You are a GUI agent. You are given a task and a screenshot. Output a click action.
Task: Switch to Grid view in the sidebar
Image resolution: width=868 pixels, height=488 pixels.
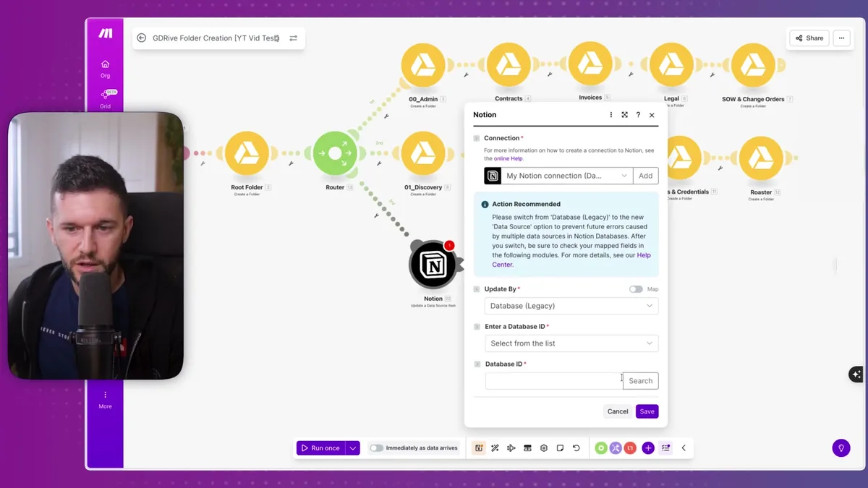[x=104, y=98]
